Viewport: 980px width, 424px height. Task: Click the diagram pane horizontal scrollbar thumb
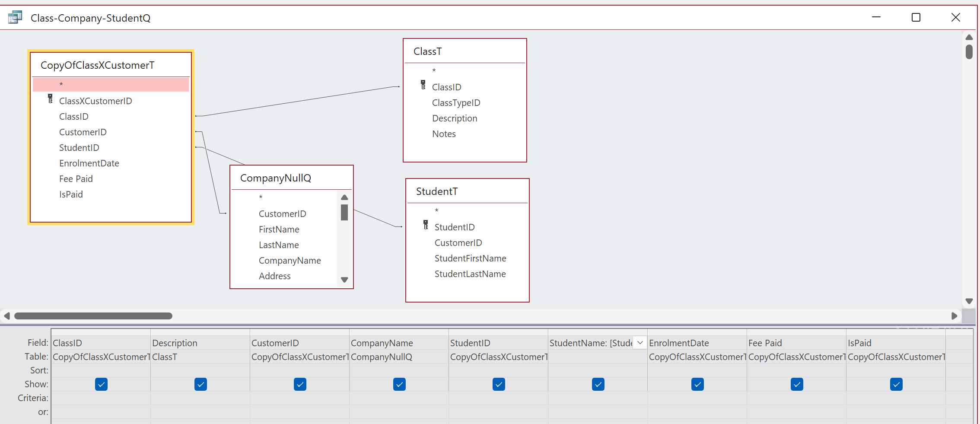coord(93,316)
